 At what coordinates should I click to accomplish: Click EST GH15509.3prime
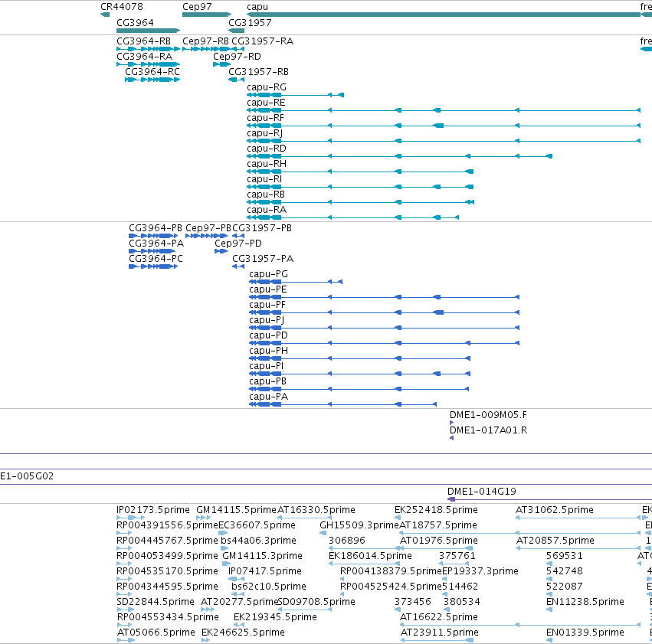(359, 525)
